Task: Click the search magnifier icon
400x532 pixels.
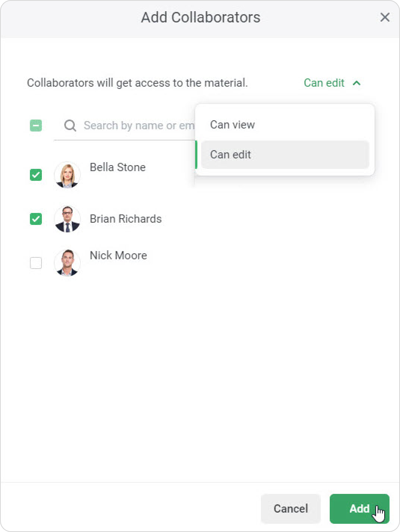Action: (x=70, y=126)
